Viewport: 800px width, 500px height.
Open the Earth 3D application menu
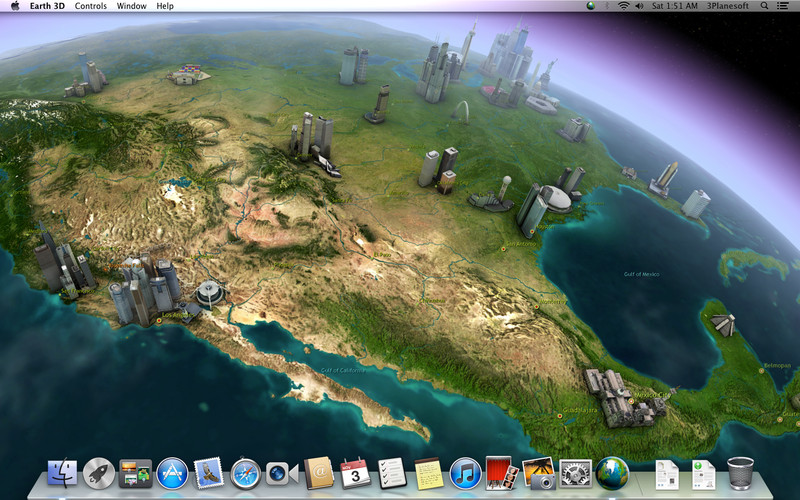47,6
